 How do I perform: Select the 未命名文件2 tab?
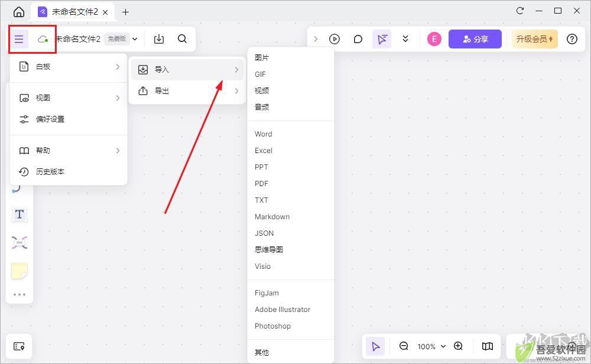coord(72,12)
